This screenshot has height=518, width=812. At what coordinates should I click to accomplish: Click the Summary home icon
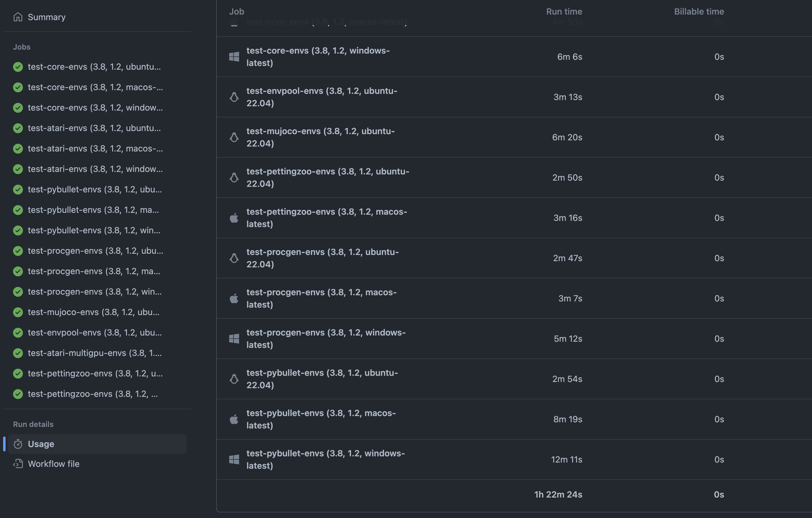[18, 17]
